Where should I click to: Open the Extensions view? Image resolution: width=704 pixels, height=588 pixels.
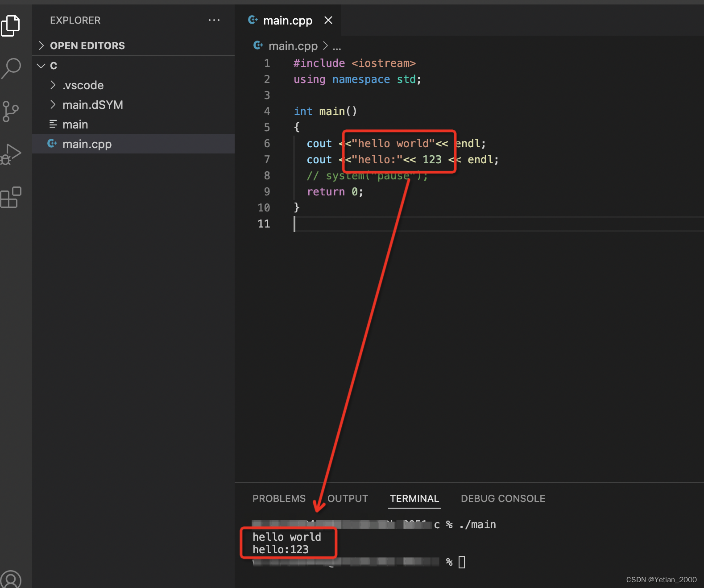(11, 197)
